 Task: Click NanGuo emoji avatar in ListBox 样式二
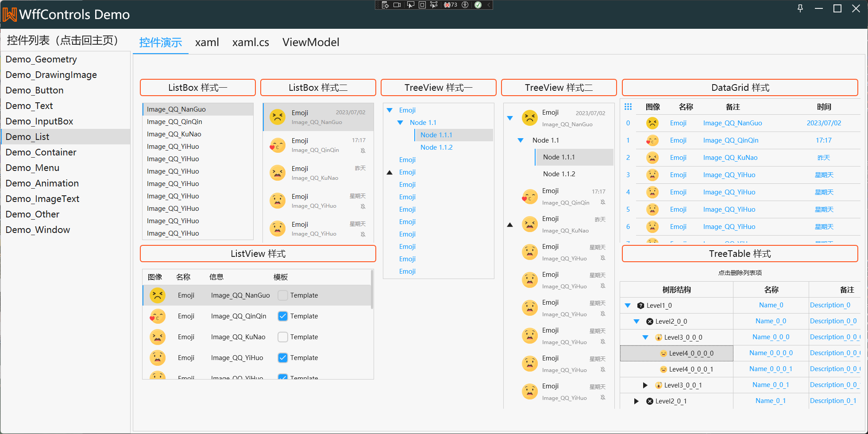278,117
